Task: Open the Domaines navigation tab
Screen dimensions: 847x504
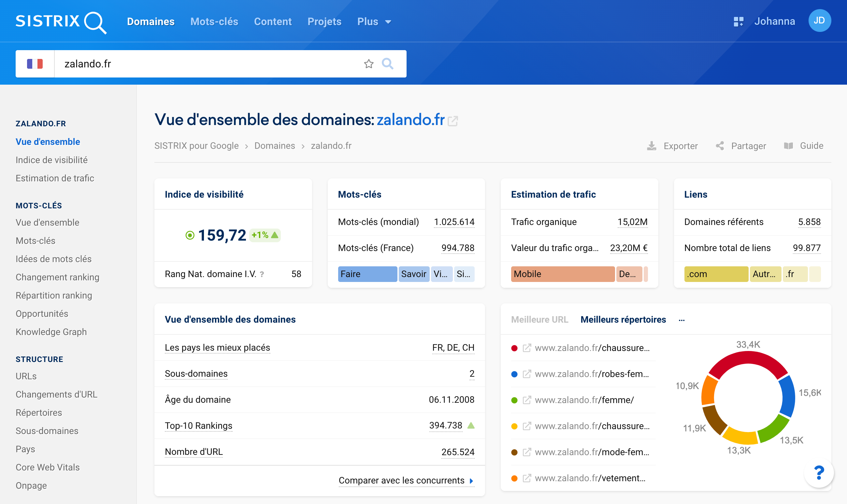Action: 151,22
